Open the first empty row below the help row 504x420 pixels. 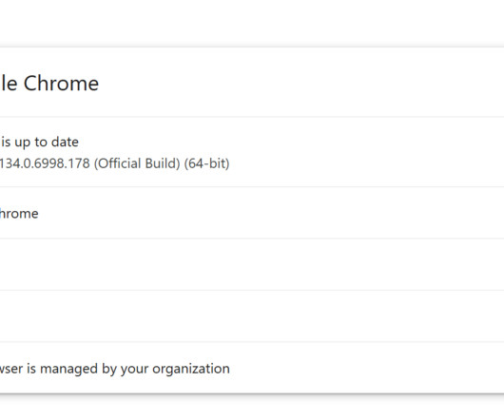point(252,264)
